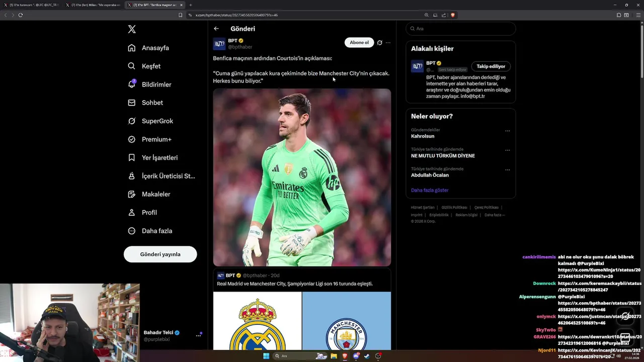Click Daha fazla göster link

(x=430, y=190)
